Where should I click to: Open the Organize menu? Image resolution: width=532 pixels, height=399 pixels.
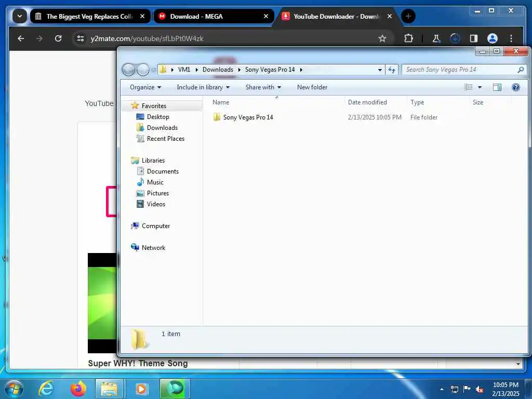coord(145,87)
